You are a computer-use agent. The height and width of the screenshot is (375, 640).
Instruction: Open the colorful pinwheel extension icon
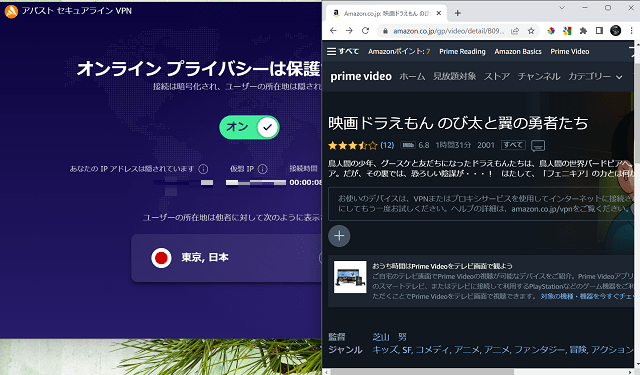point(551,31)
